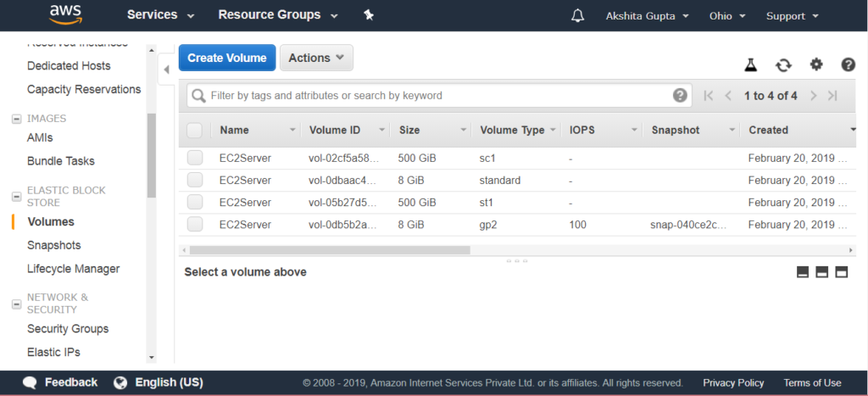The width and height of the screenshot is (868, 396).
Task: Open the Actions dropdown button
Action: pos(316,58)
